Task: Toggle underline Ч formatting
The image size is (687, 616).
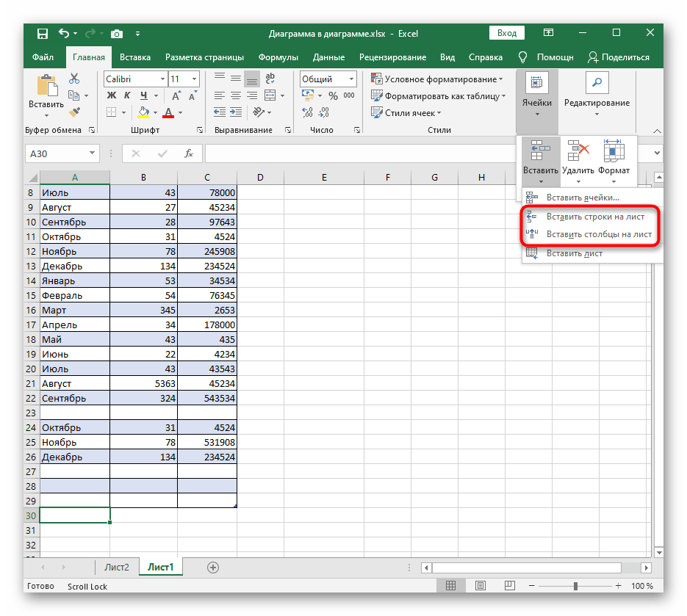Action: (144, 95)
